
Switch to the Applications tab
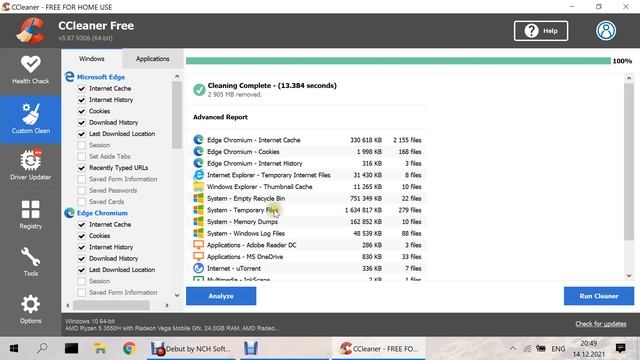point(153,59)
